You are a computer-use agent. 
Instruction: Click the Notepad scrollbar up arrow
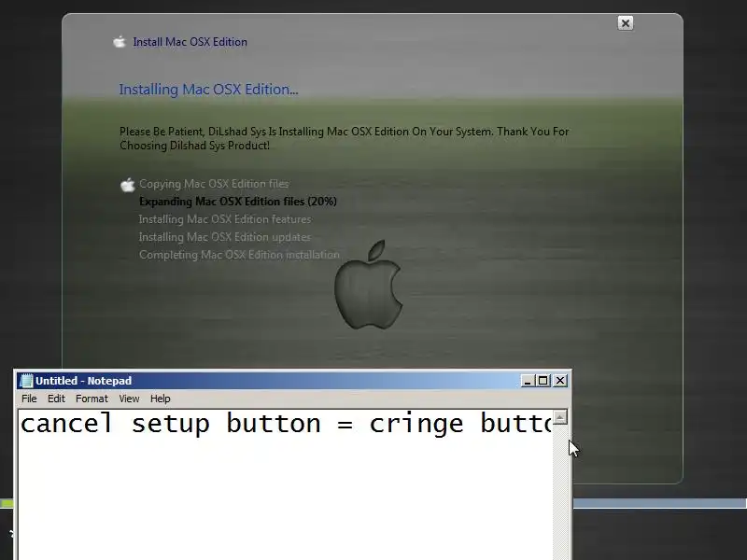coord(560,417)
